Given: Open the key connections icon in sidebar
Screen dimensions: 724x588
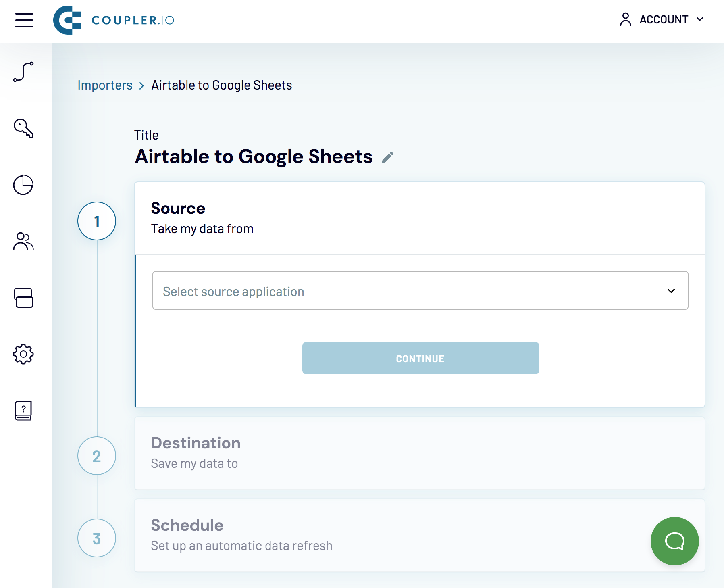Looking at the screenshot, I should point(23,128).
